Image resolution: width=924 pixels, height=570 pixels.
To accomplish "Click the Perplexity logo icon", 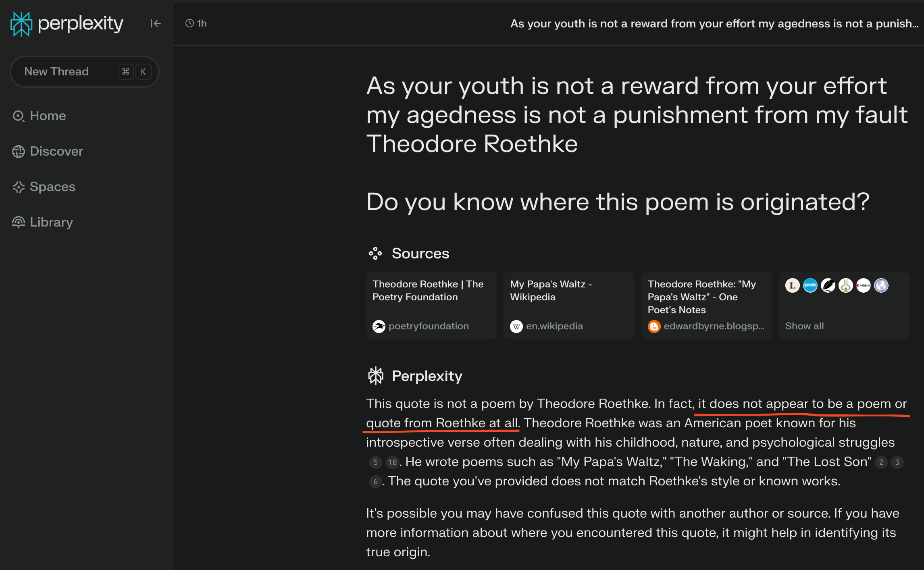I will 21,24.
